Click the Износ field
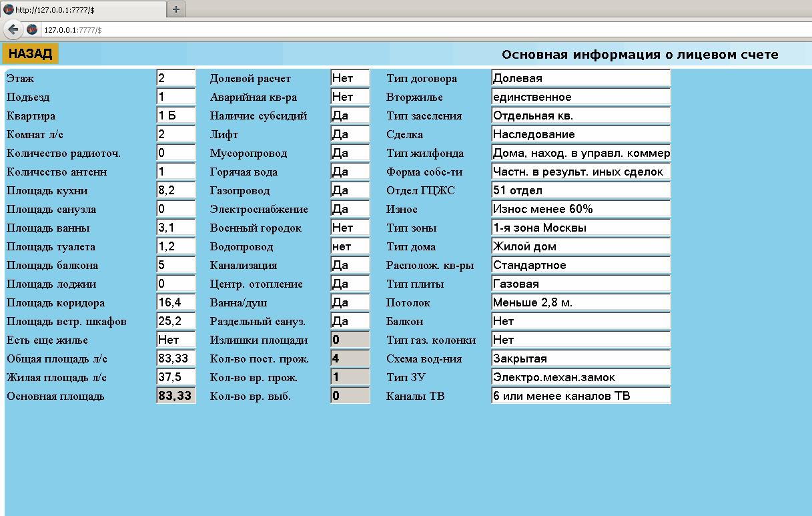Viewport: 812px width, 516px height. coord(581,209)
